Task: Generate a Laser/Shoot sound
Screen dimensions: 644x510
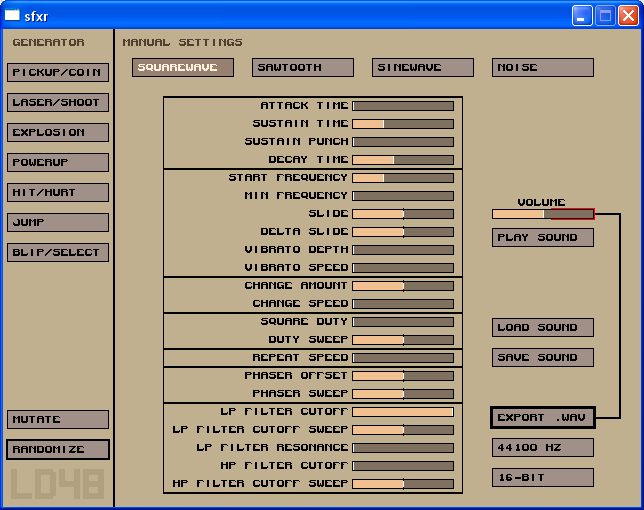Action: tap(57, 102)
